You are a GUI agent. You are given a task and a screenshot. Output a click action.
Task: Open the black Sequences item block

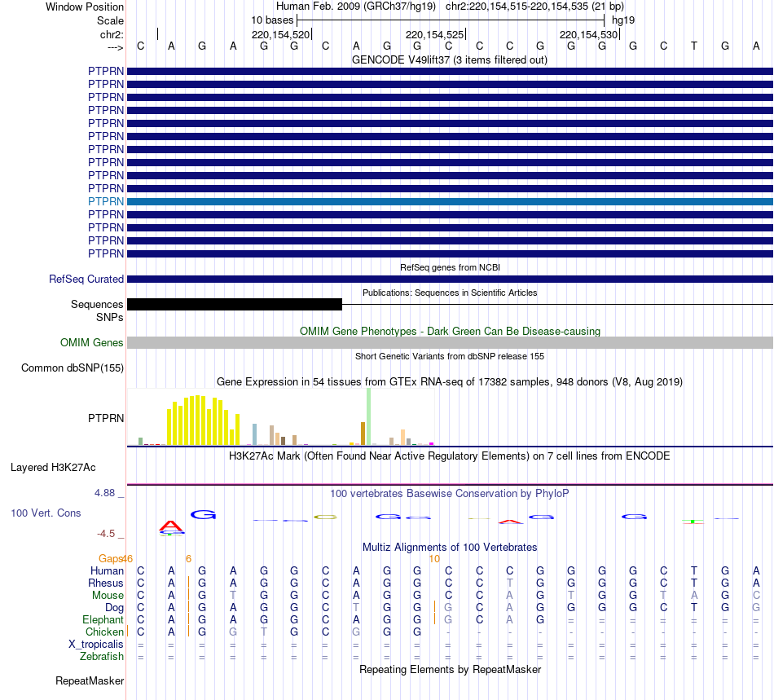(x=235, y=304)
